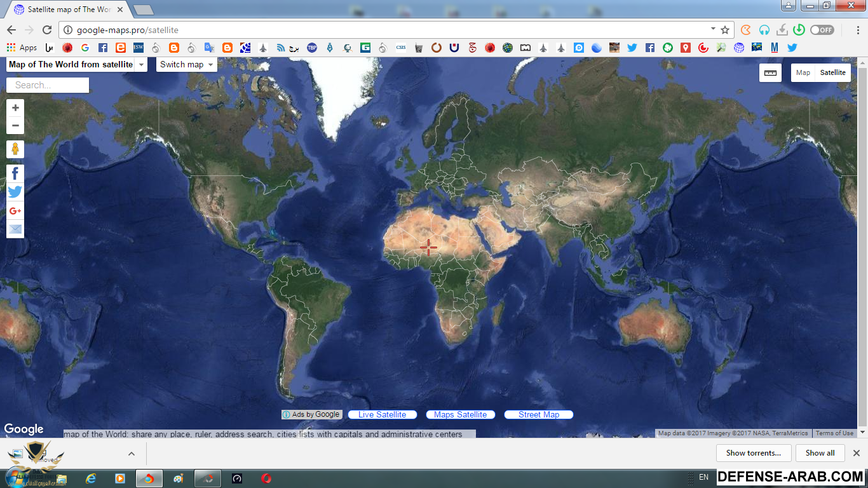Screen dimensions: 868x488
Task: Activate the ruler measurement tool
Action: click(770, 72)
